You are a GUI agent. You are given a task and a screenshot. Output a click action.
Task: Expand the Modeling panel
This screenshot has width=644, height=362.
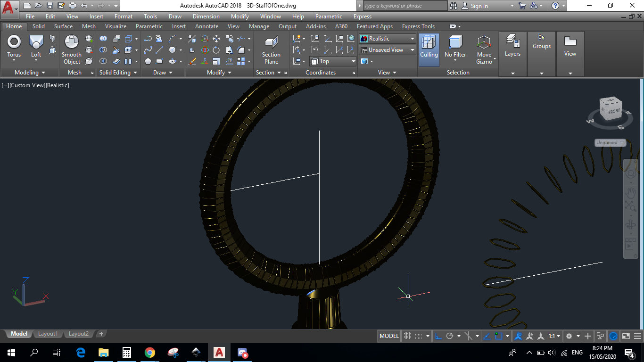(x=30, y=73)
